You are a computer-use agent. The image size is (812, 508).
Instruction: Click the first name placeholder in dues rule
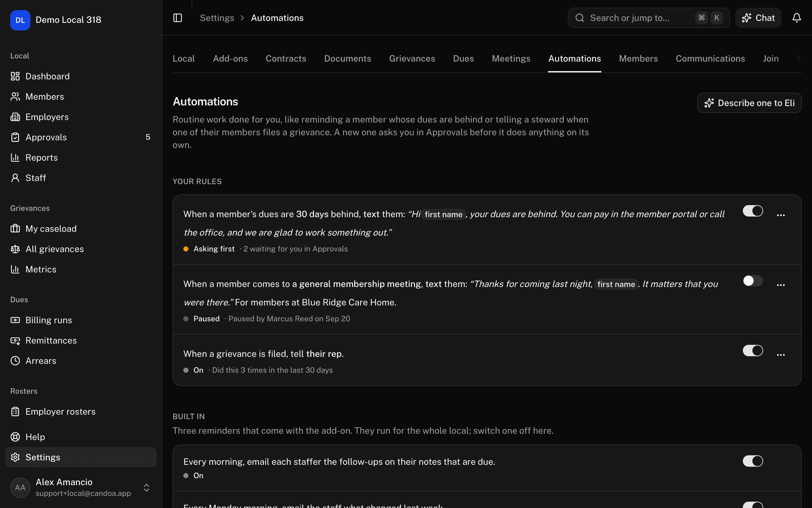click(x=443, y=214)
